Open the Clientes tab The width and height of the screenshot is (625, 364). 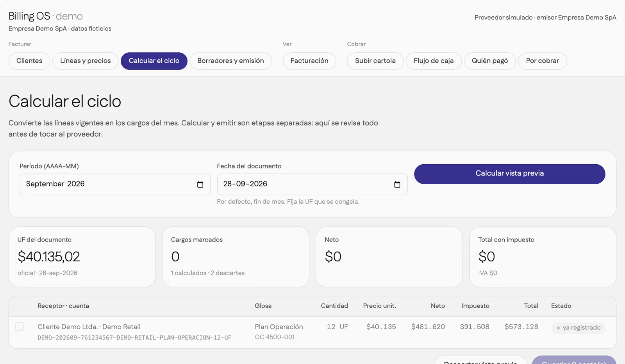click(x=29, y=61)
